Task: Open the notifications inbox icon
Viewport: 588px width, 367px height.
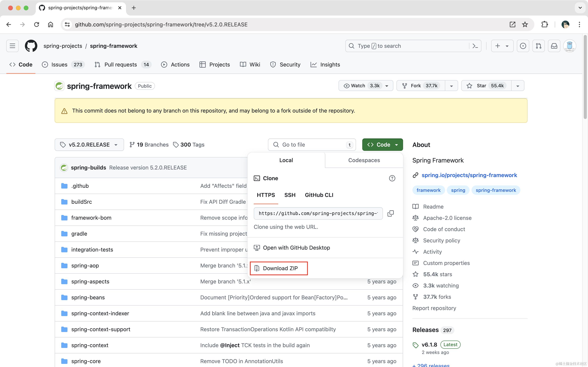Action: (x=554, y=46)
